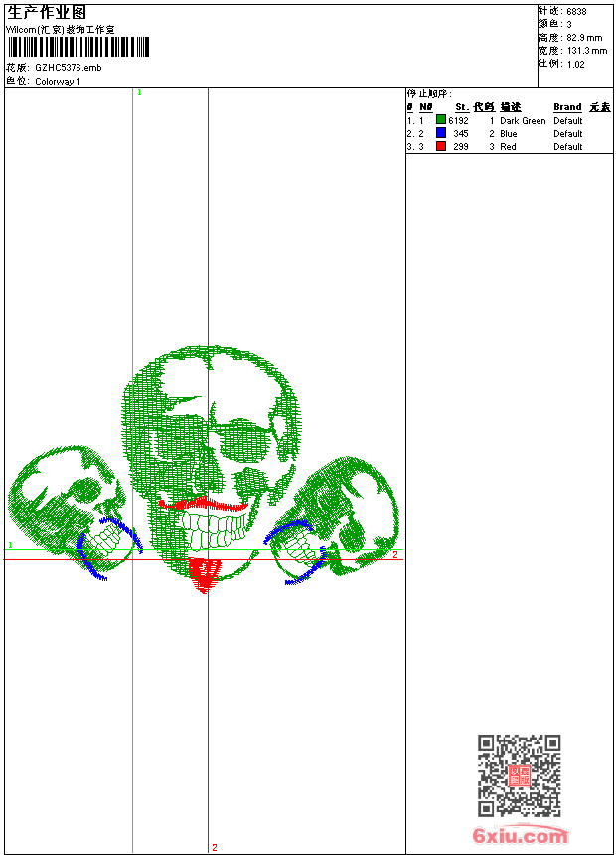Click the Dark Green color swatch
This screenshot has width=616, height=855.
[441, 120]
